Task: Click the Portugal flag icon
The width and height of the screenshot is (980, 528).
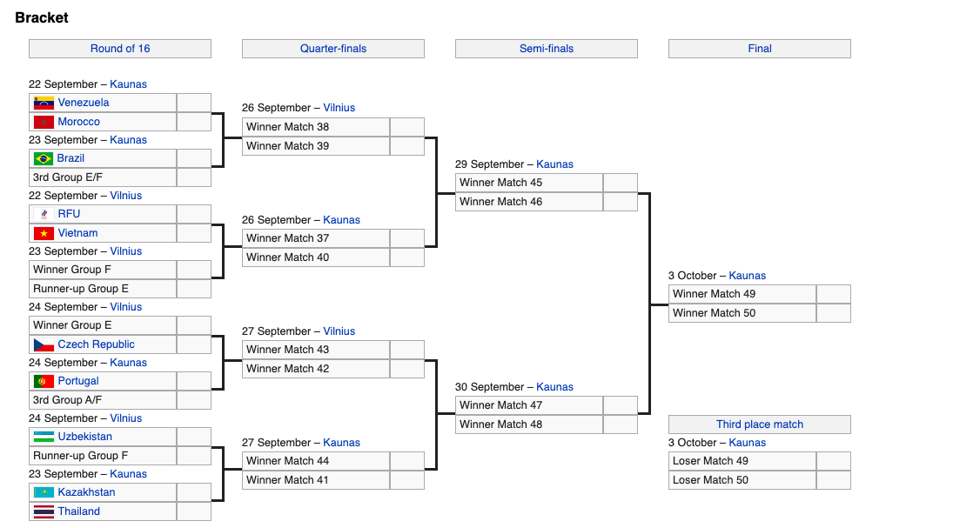Action: 44,381
